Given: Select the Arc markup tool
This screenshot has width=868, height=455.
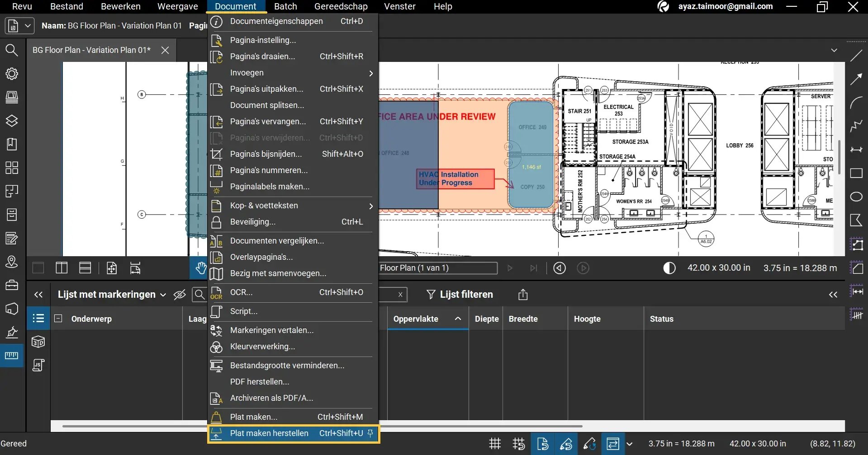Looking at the screenshot, I should click(856, 103).
